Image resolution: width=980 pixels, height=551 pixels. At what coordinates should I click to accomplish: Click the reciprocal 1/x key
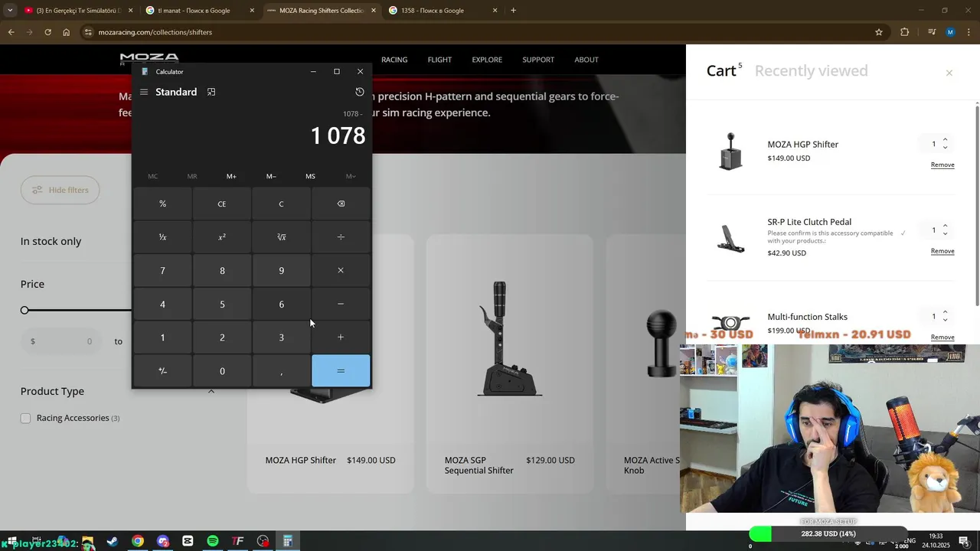point(162,237)
